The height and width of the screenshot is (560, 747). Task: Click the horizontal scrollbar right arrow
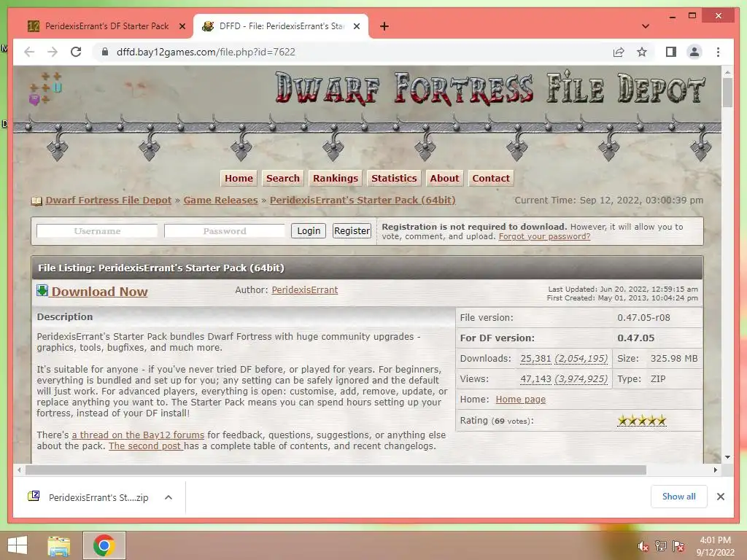point(715,470)
